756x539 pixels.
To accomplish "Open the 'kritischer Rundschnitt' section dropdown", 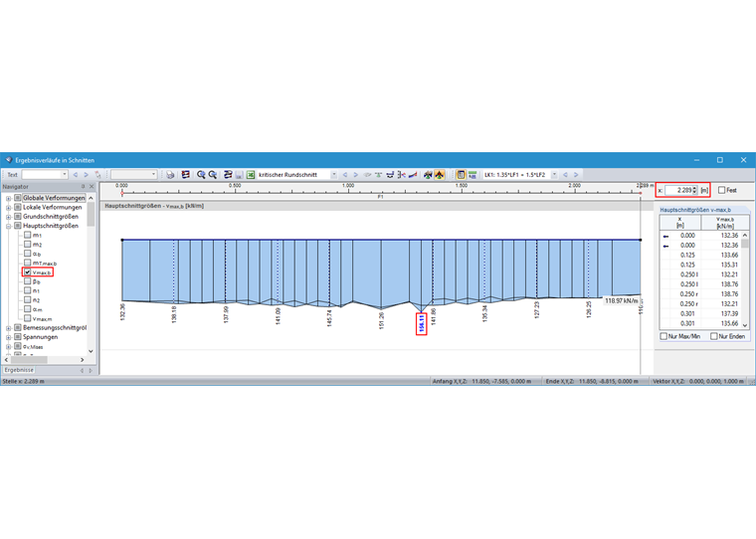I will click(333, 174).
